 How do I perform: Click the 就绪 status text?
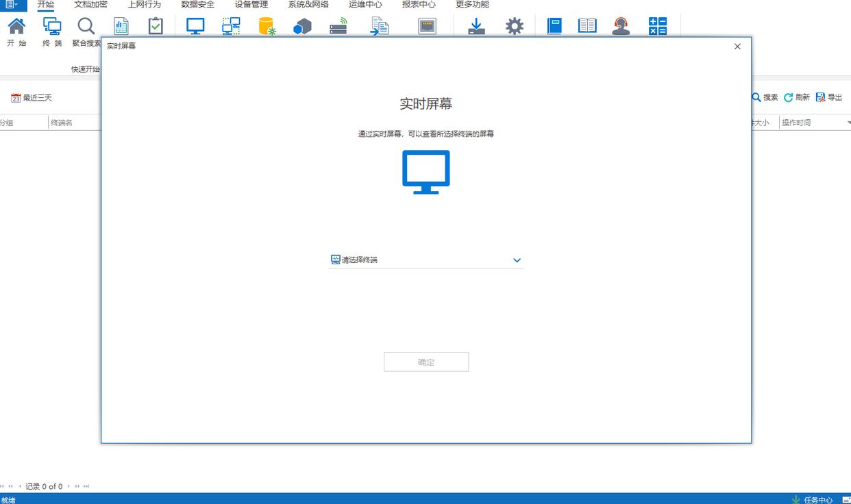point(8,500)
